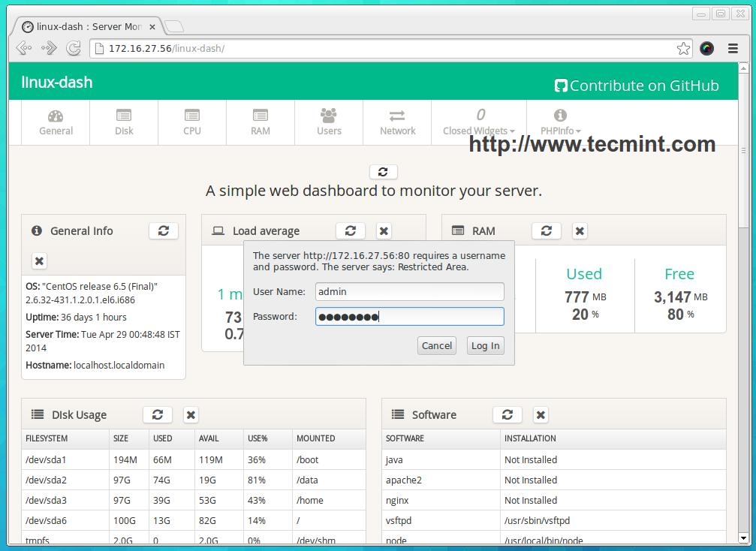Image resolution: width=756 pixels, height=551 pixels.
Task: Click the User Name input field
Action: tap(409, 291)
